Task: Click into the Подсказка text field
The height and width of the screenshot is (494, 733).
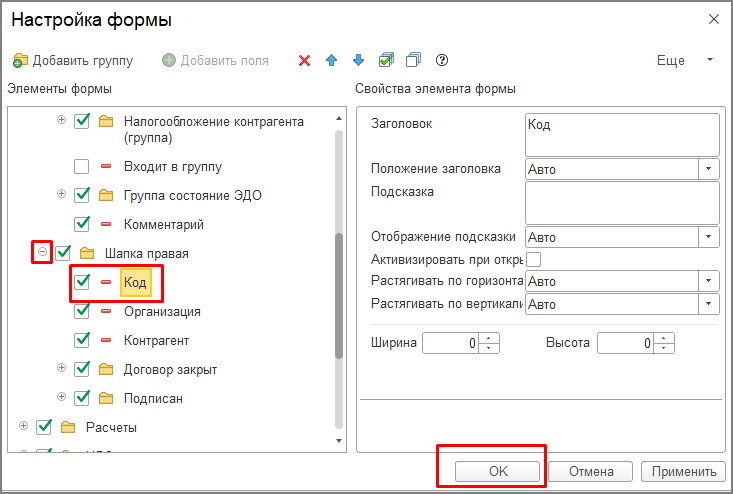Action: (x=622, y=203)
